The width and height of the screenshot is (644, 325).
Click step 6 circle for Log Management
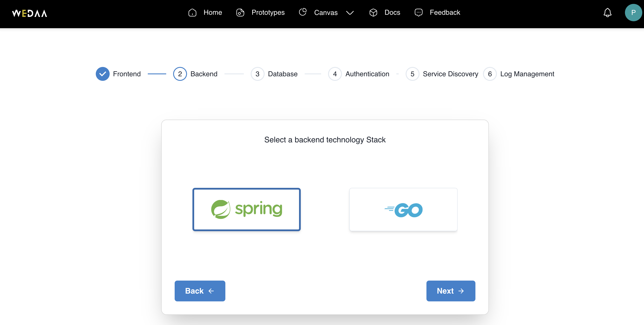(x=490, y=74)
